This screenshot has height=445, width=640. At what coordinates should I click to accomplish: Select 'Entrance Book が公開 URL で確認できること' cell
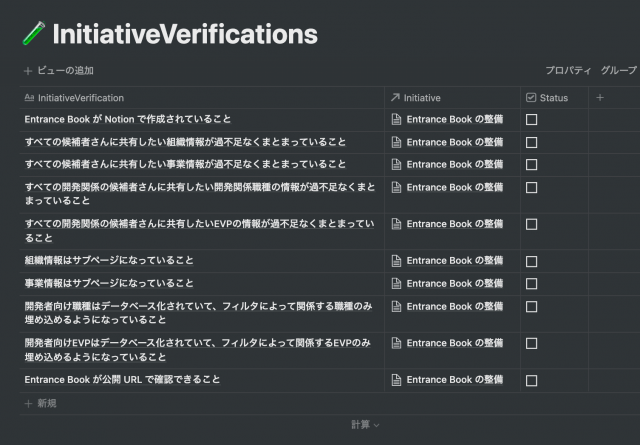[202, 380]
